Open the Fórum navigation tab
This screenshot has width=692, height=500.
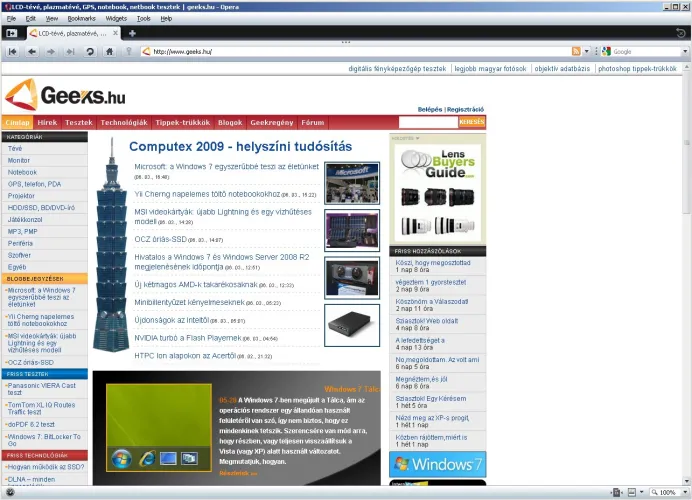(313, 122)
